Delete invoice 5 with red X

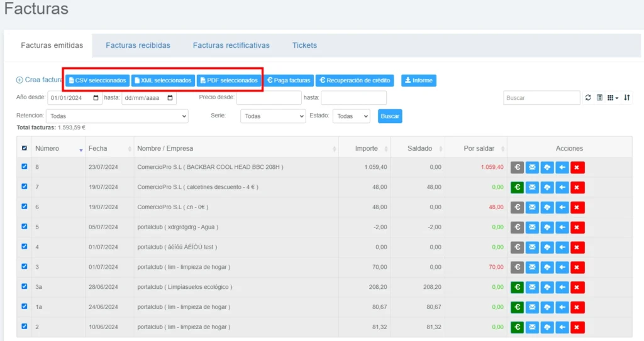[577, 227]
